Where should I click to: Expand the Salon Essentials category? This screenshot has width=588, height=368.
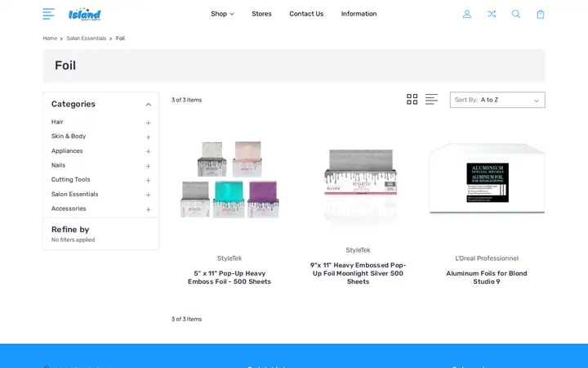(x=148, y=195)
